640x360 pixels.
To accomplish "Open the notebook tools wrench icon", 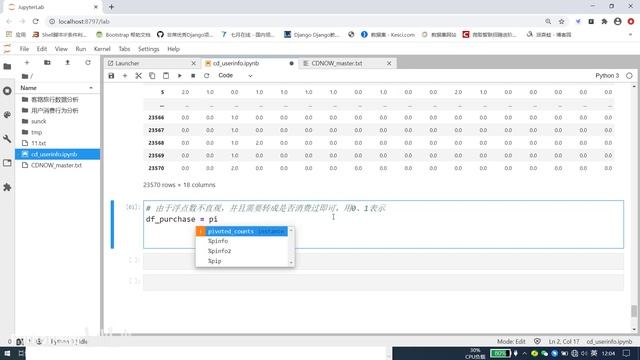I will 7,139.
